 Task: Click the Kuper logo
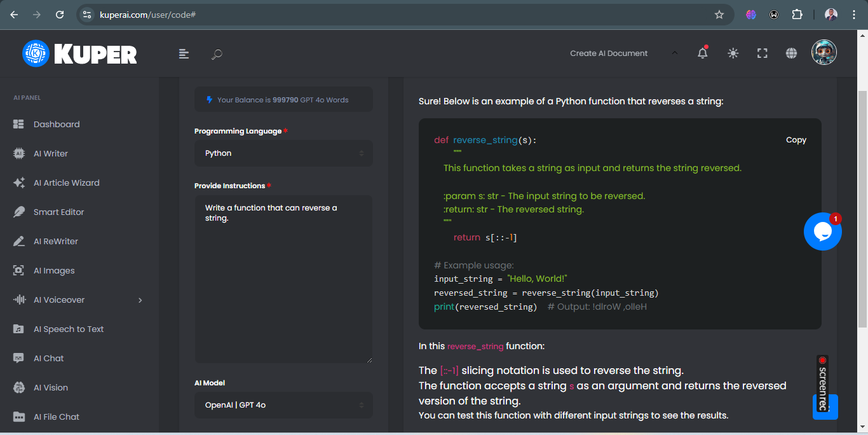tap(80, 54)
